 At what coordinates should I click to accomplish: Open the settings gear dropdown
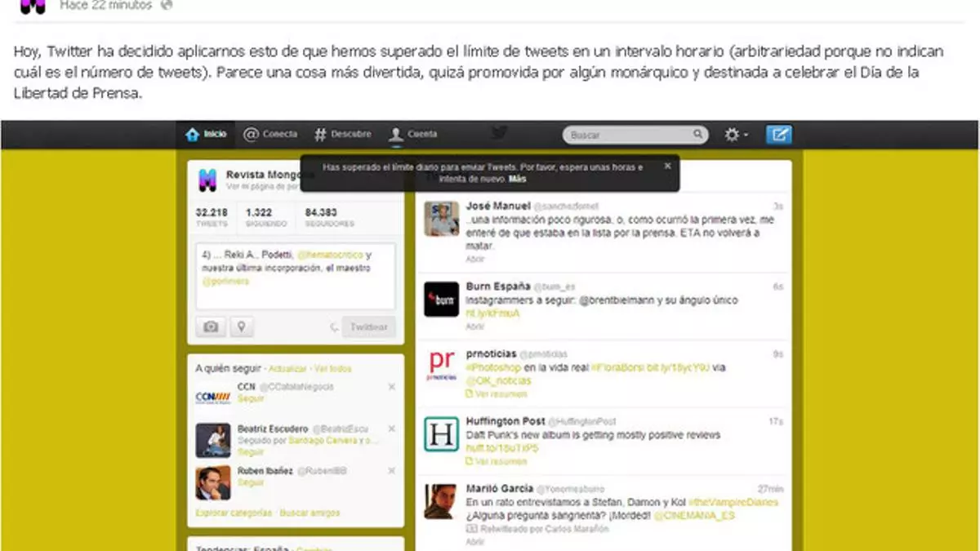click(x=735, y=135)
